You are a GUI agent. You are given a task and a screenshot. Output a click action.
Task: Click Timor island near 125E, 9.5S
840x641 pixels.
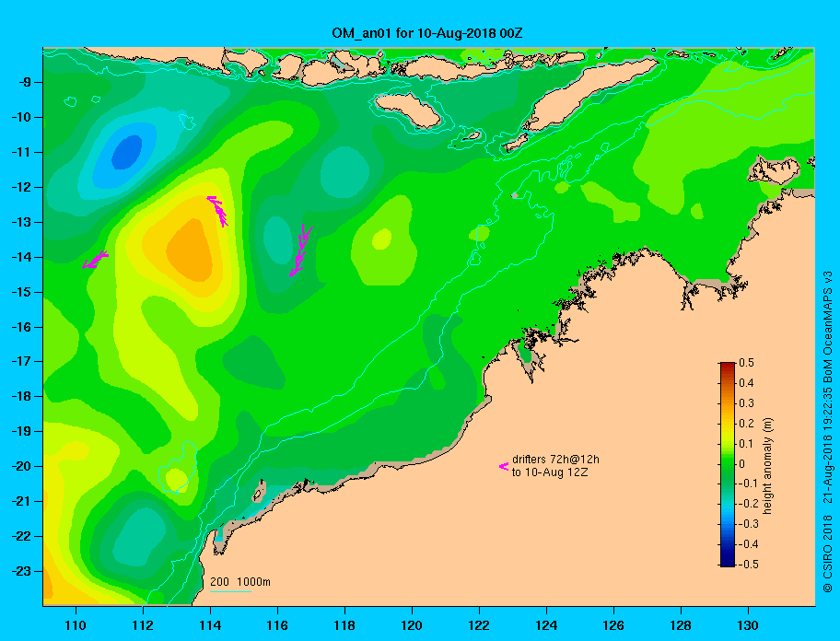(x=589, y=95)
